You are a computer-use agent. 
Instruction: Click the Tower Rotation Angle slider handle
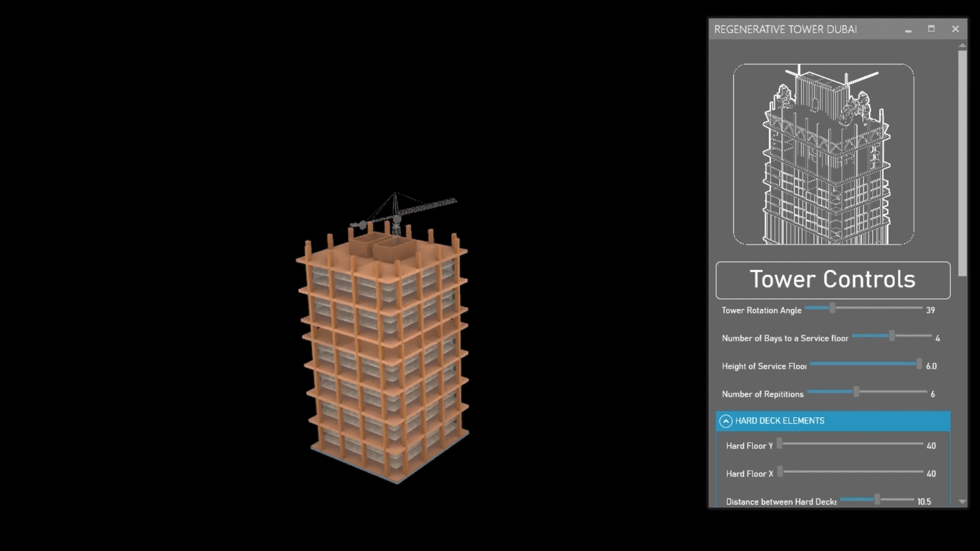click(832, 308)
